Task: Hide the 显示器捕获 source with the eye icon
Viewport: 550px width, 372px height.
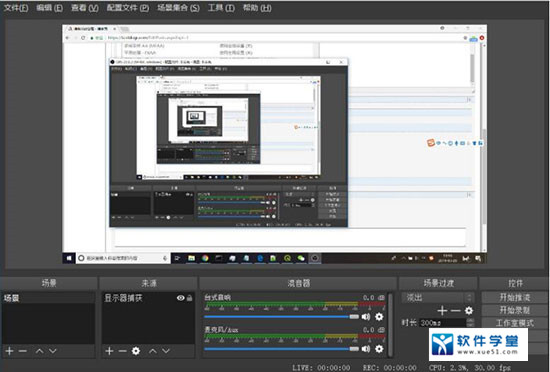Action: click(181, 298)
